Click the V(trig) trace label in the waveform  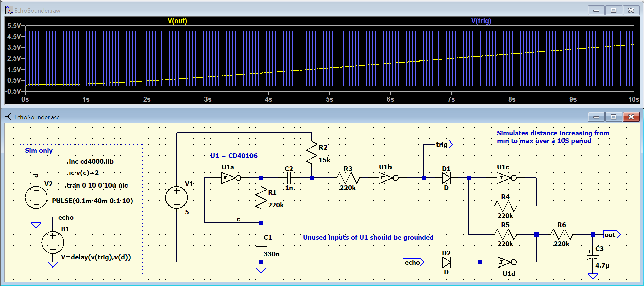(481, 21)
